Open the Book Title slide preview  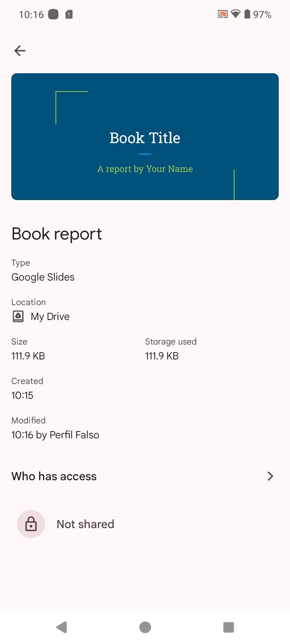[145, 136]
